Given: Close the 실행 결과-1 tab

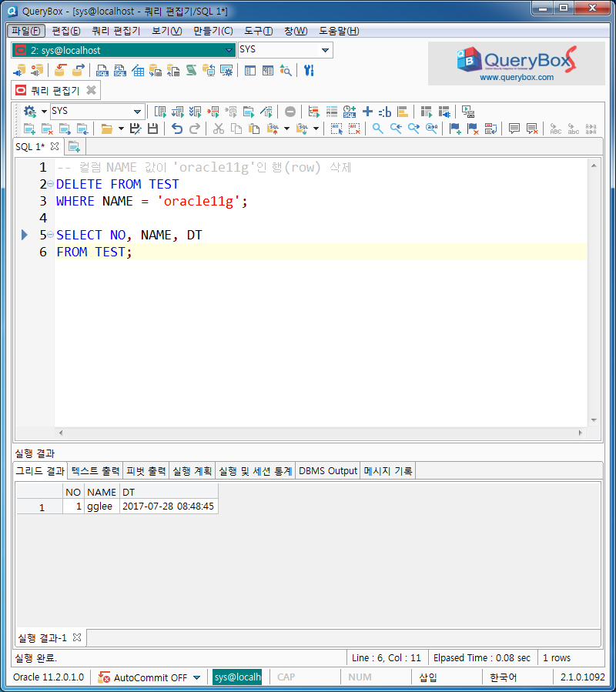Looking at the screenshot, I should click(77, 637).
